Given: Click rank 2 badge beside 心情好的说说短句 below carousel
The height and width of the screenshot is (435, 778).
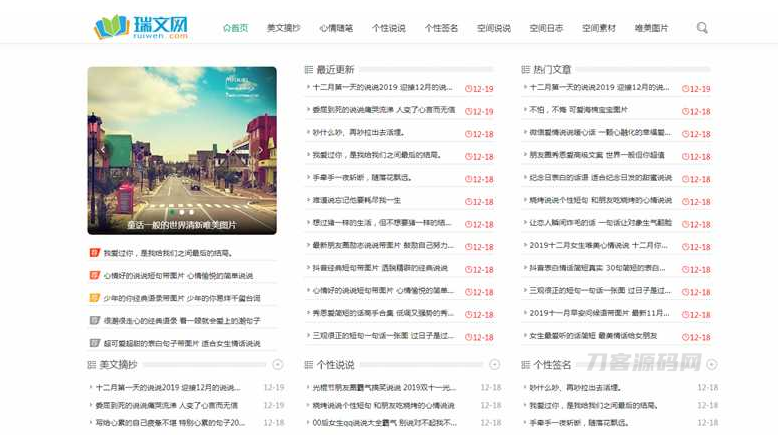Looking at the screenshot, I should click(95, 275).
